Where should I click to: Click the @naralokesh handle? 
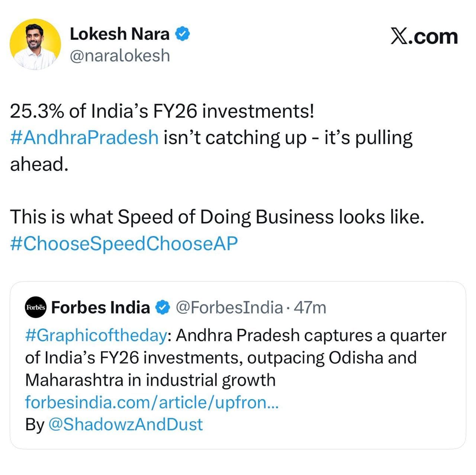[x=120, y=56]
